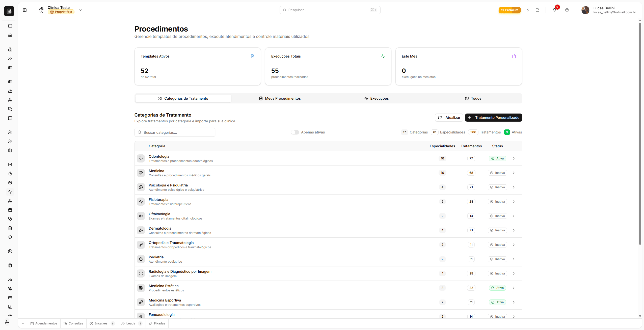Open the calendar icon in the sidebar
This screenshot has height=330, width=644.
(x=10, y=150)
